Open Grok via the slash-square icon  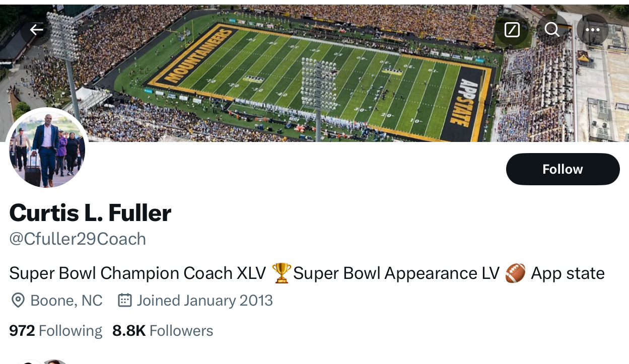[x=512, y=30]
